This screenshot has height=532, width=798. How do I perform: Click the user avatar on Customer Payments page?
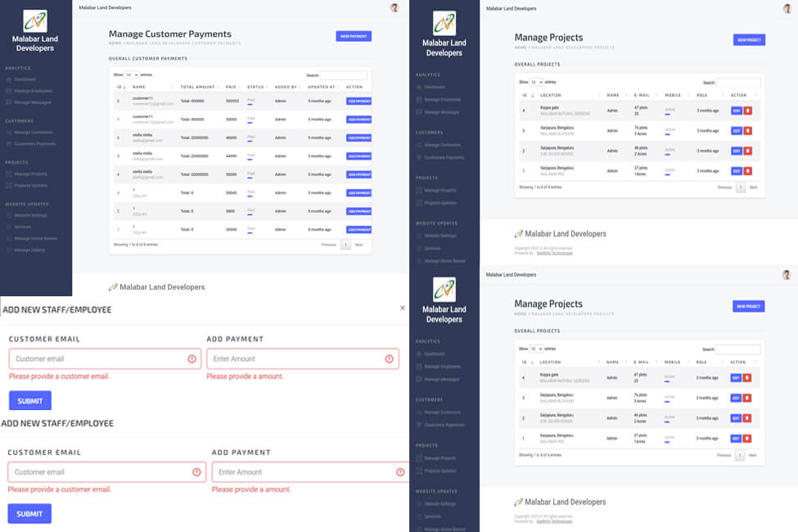point(394,7)
